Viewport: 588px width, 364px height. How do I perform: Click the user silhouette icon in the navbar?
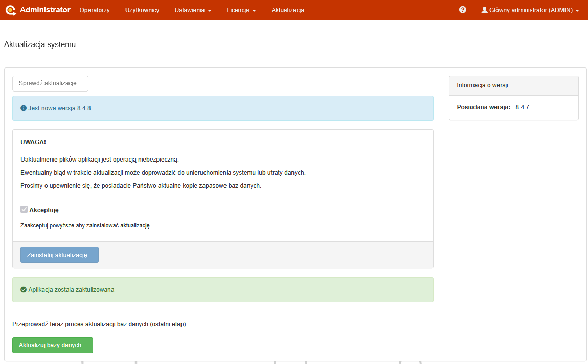pyautogui.click(x=485, y=10)
